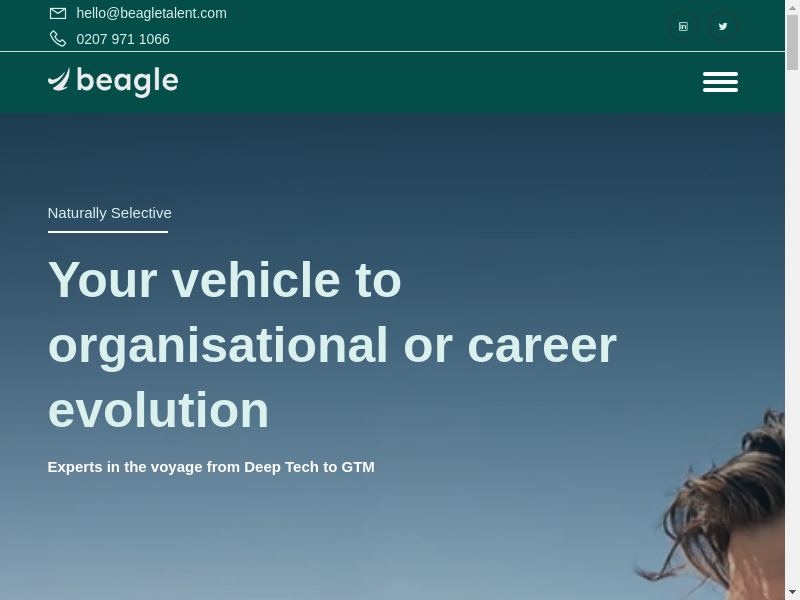Click the beagle wordmark text
Image resolution: width=800 pixels, height=600 pixels.
[127, 81]
